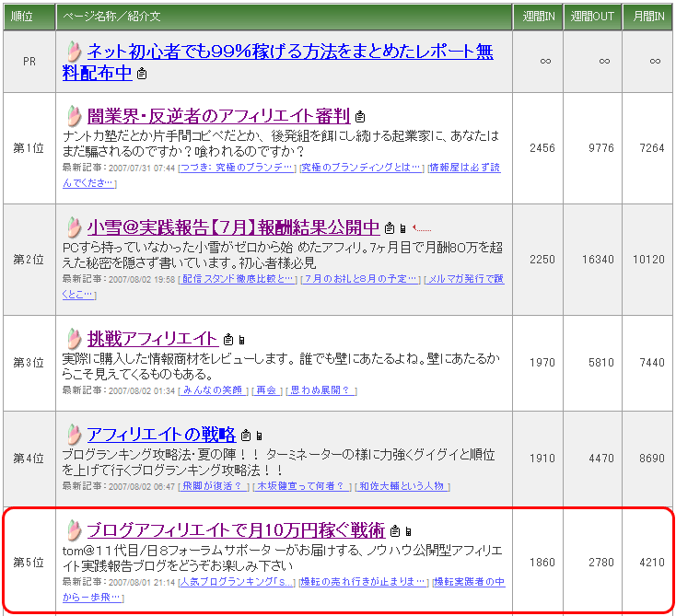Image resolution: width=676 pixels, height=616 pixels.
Task: Click the weekly OUT value 2780
Action: (601, 562)
